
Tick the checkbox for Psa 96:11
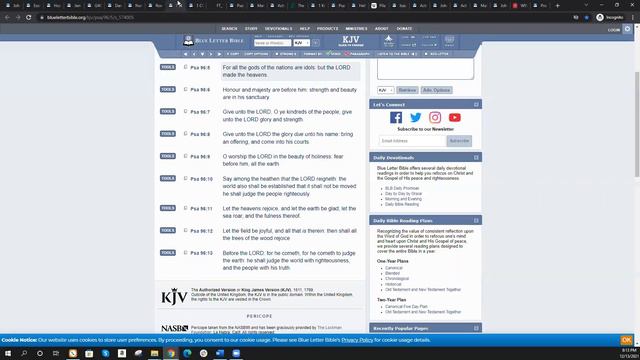(x=186, y=208)
